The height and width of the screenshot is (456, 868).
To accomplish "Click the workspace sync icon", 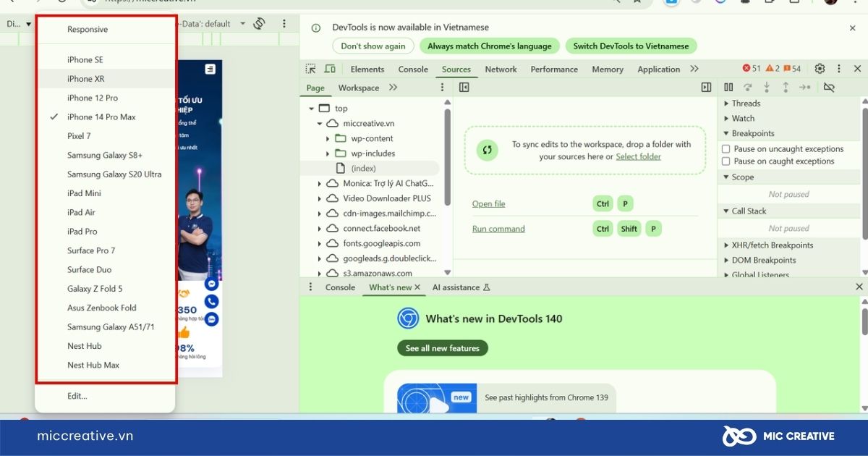I will pos(488,150).
